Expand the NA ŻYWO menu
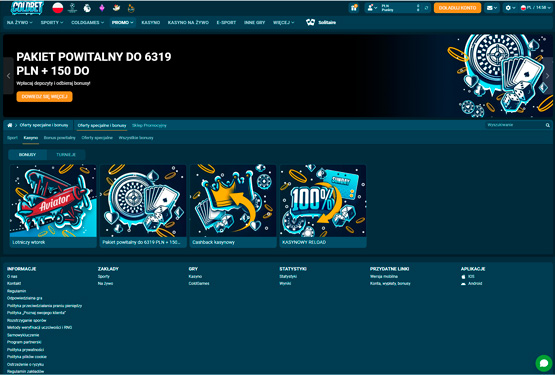Image resolution: width=555 pixels, height=375 pixels. pos(19,22)
